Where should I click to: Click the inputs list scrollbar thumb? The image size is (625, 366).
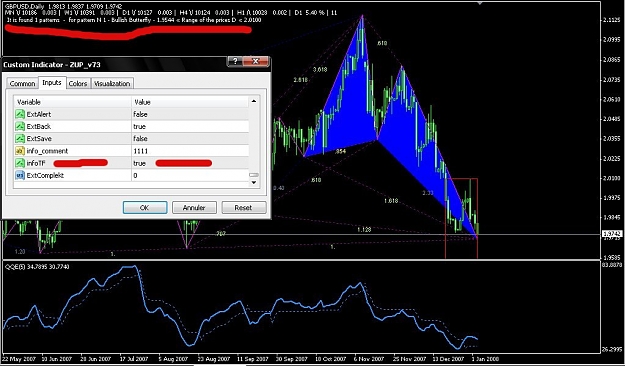(254, 175)
